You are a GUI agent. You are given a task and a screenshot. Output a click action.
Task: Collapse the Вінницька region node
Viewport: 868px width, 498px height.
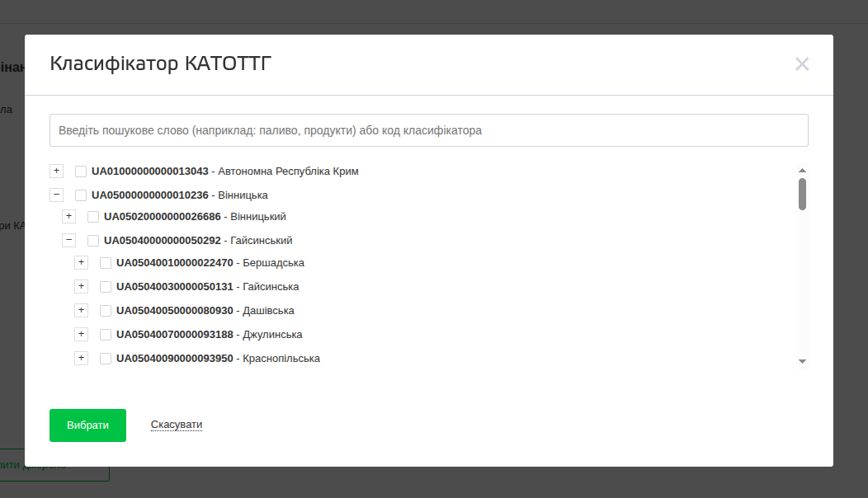(x=56, y=195)
